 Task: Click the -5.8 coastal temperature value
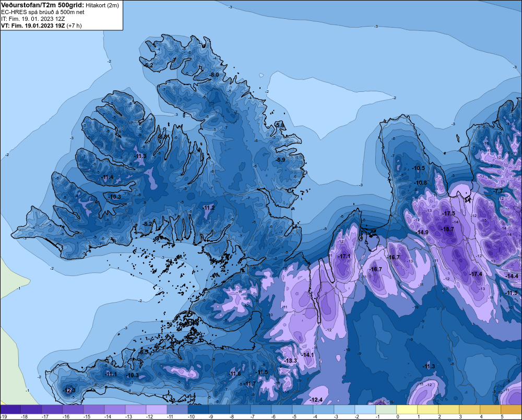click(280, 125)
